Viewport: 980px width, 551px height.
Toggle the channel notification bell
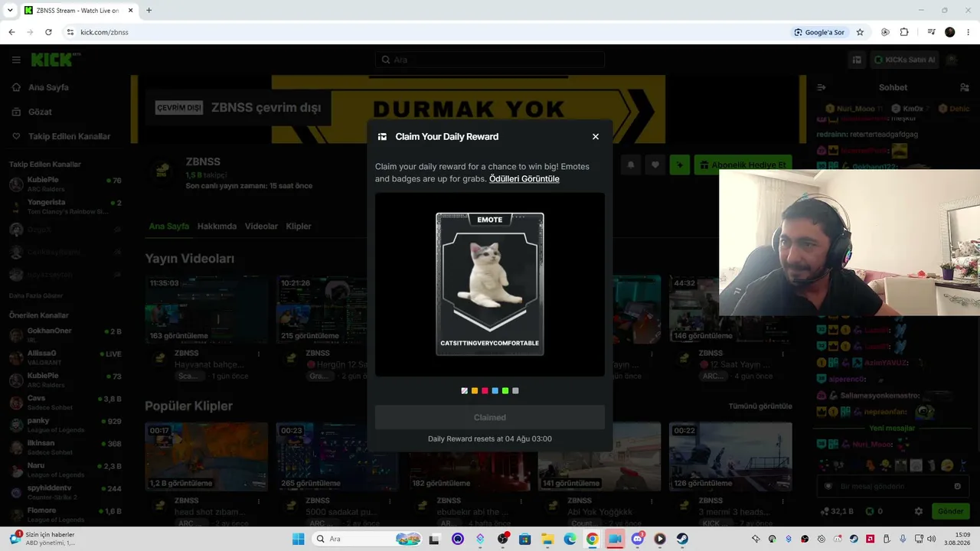[x=631, y=165]
